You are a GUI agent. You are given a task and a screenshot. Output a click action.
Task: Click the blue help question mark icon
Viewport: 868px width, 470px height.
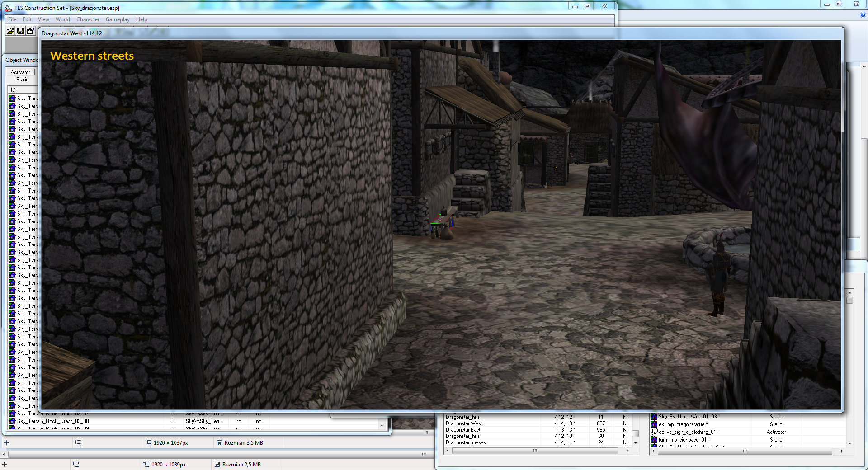(863, 15)
